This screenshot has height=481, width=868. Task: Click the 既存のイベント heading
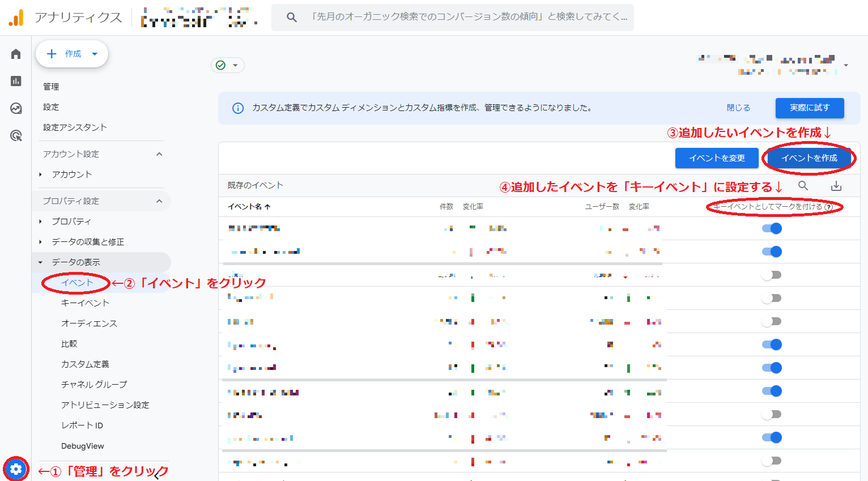tap(255, 185)
